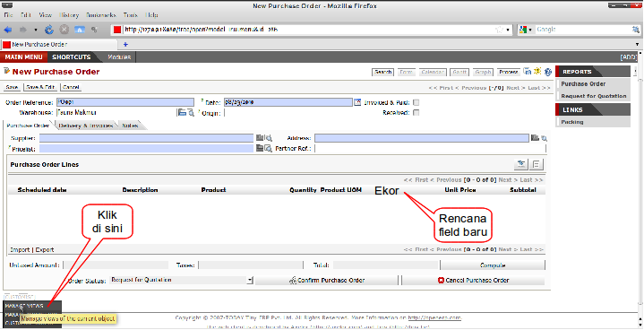
Task: Click the Export link
Action: click(45, 249)
